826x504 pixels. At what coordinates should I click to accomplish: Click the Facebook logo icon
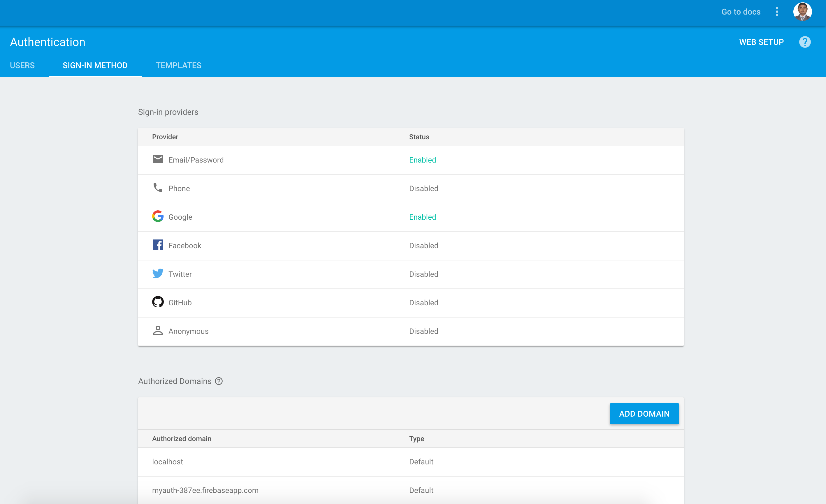click(x=158, y=245)
